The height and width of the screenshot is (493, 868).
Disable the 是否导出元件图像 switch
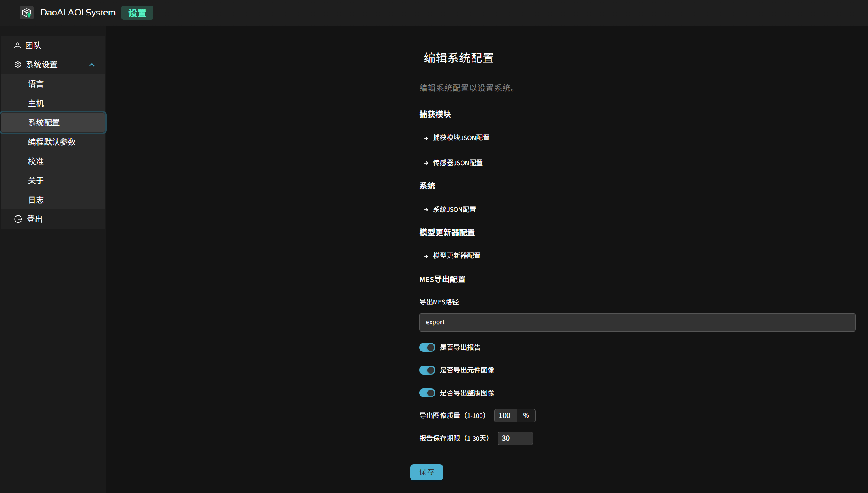coord(427,370)
